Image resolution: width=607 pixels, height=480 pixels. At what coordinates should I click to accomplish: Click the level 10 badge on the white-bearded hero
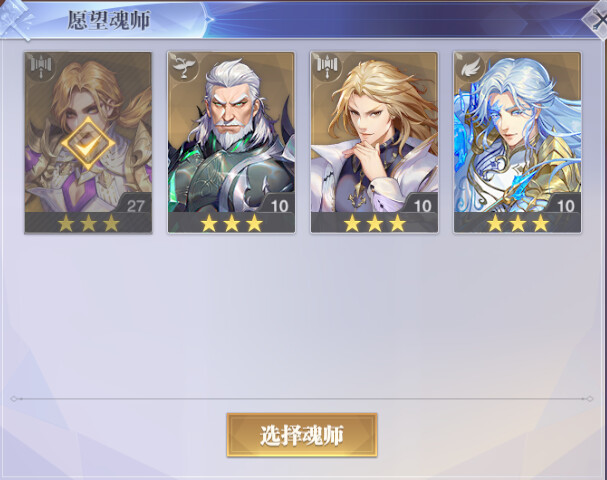pos(278,204)
